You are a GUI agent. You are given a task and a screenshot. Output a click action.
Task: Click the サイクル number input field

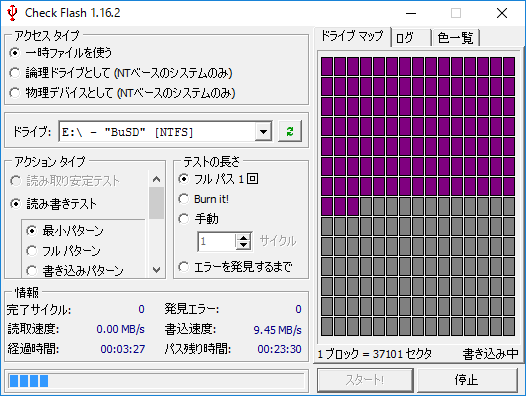click(x=217, y=241)
